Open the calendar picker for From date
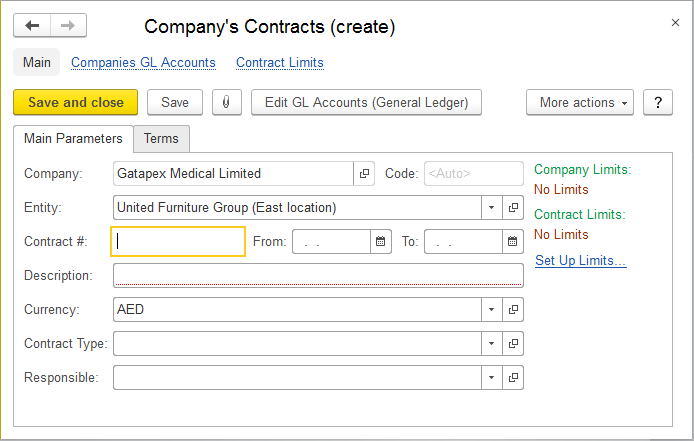This screenshot has height=441, width=694. tap(380, 242)
